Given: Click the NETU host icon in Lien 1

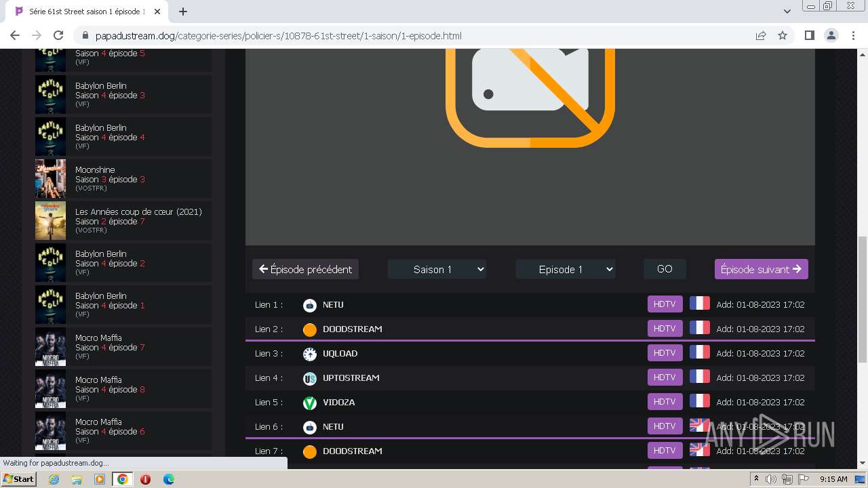Looking at the screenshot, I should [x=310, y=305].
